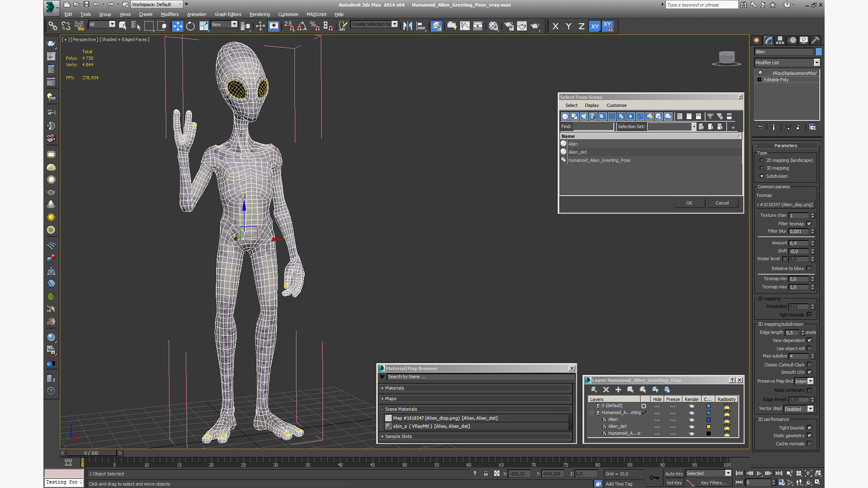Restrict movement to the Z axis
The image size is (868, 488).
pyautogui.click(x=581, y=26)
